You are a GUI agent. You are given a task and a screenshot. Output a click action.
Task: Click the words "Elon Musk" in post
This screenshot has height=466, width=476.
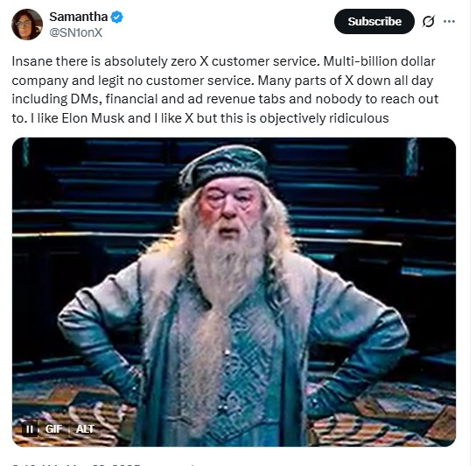pos(93,118)
